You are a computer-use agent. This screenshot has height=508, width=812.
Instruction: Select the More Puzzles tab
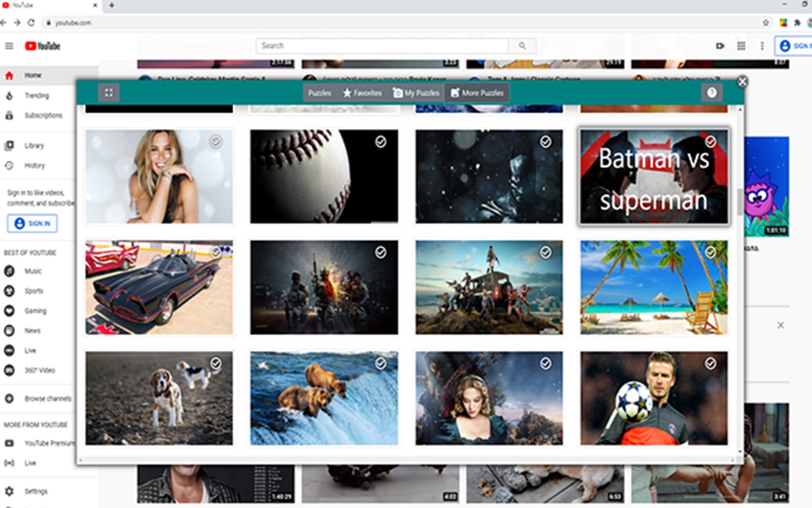[476, 93]
